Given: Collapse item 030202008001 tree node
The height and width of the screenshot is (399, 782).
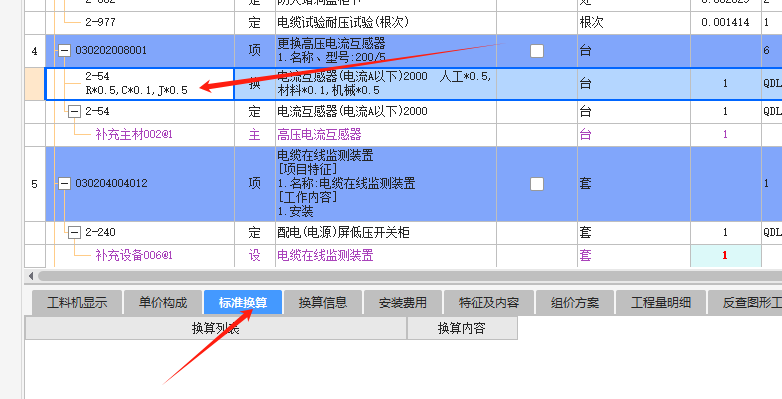Looking at the screenshot, I should click(64, 50).
